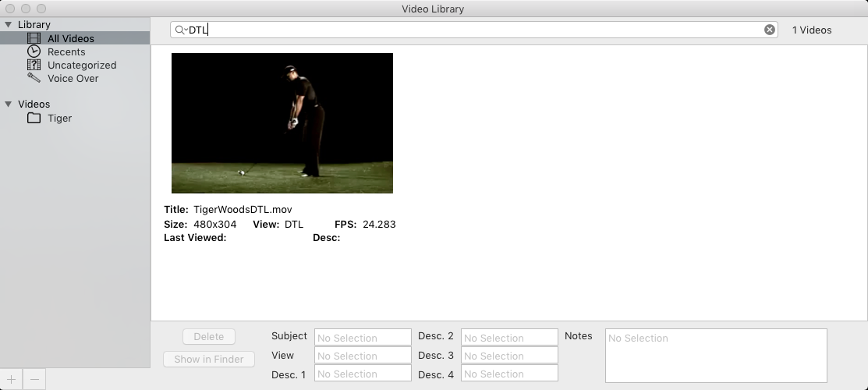Click the Notes text area
The image size is (868, 390).
tap(715, 355)
